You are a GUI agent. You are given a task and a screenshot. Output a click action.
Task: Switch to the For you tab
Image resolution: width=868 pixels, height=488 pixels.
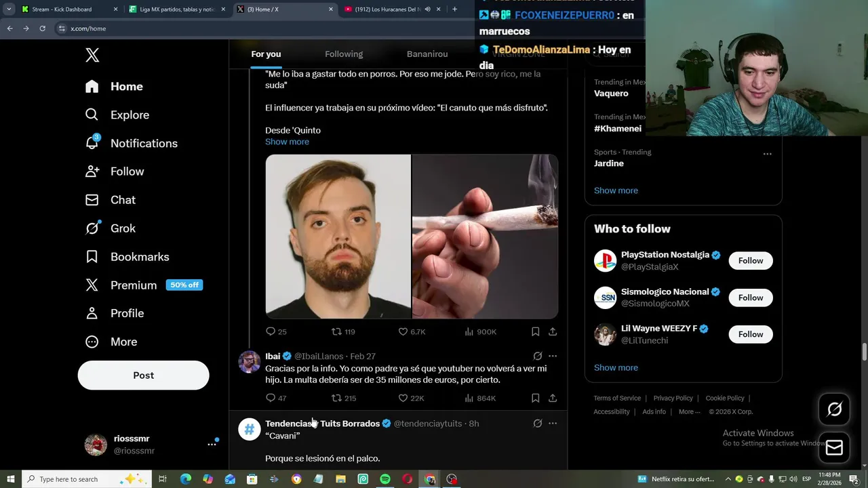pos(266,54)
